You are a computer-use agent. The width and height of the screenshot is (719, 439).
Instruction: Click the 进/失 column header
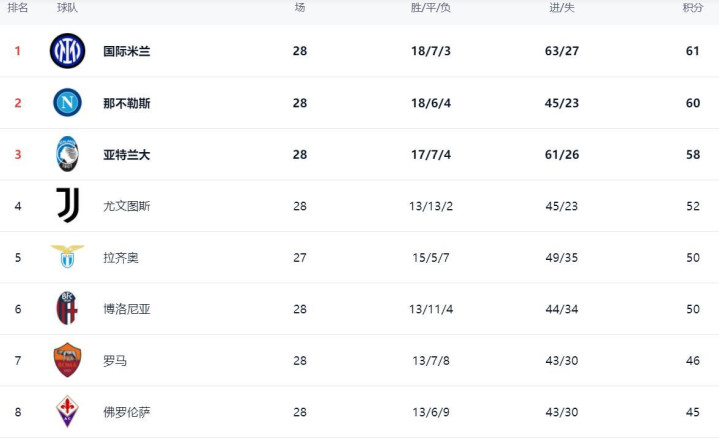point(562,8)
